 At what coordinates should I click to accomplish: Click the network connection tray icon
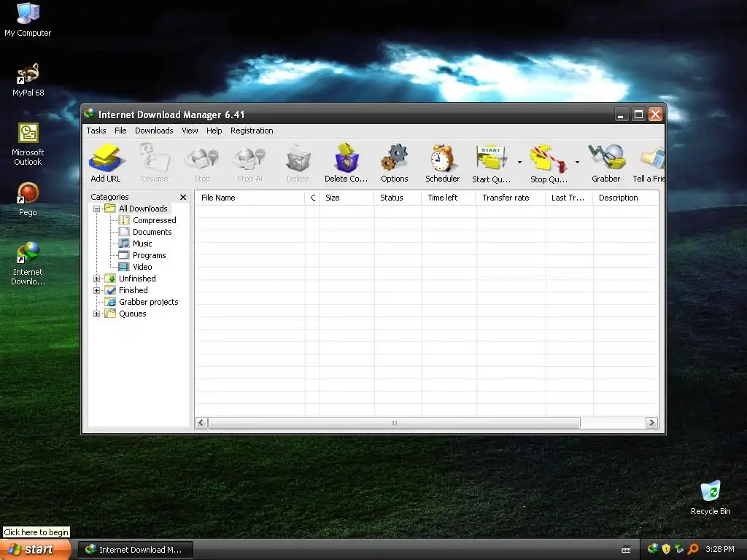(x=679, y=549)
